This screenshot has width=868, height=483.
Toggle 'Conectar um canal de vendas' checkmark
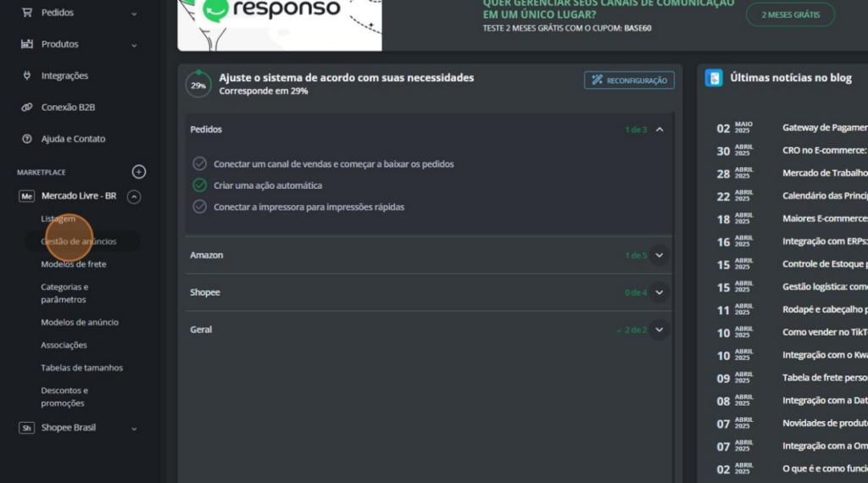point(200,164)
